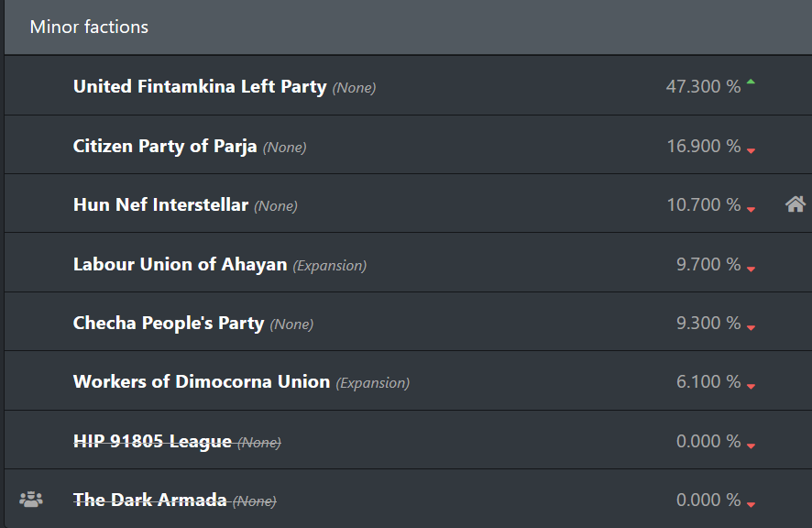Click the Expansion state label for Labour Union

(329, 266)
